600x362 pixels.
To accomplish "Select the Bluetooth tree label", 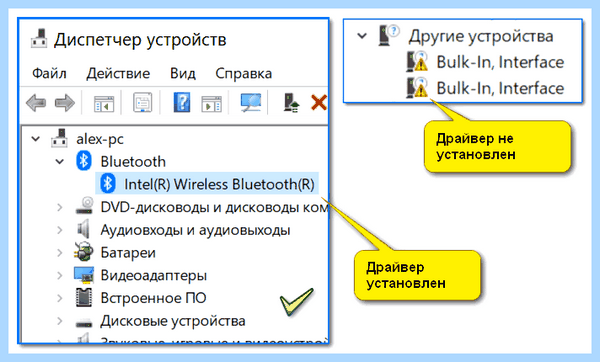I will (x=133, y=161).
